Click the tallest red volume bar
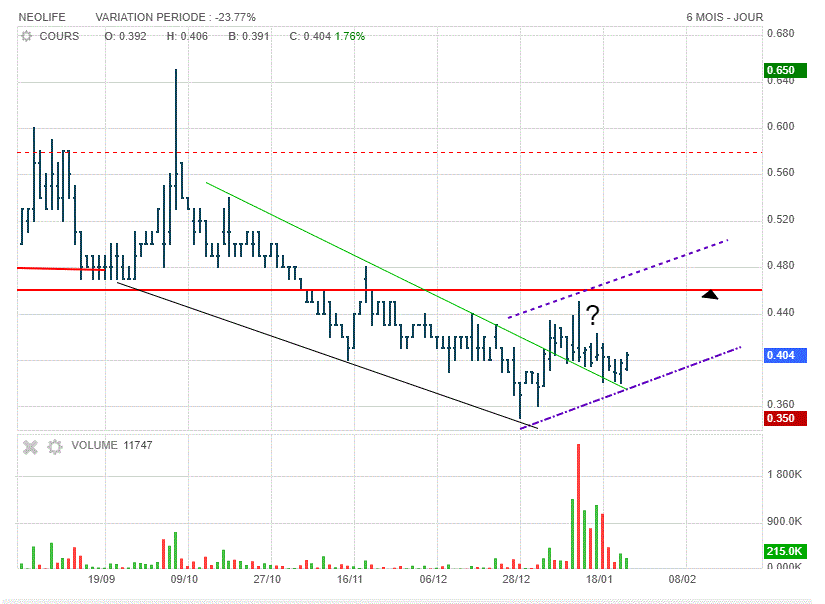This screenshot has width=825, height=604. click(x=578, y=506)
